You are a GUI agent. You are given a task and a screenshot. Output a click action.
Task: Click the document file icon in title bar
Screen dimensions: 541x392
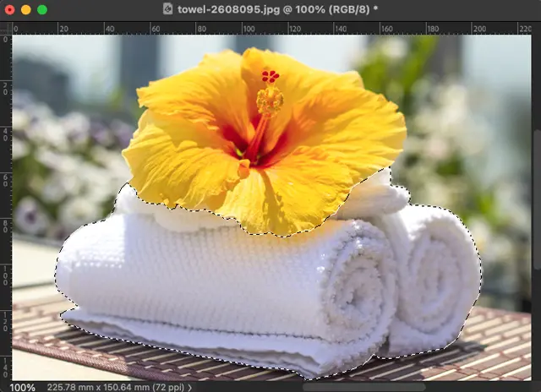169,9
